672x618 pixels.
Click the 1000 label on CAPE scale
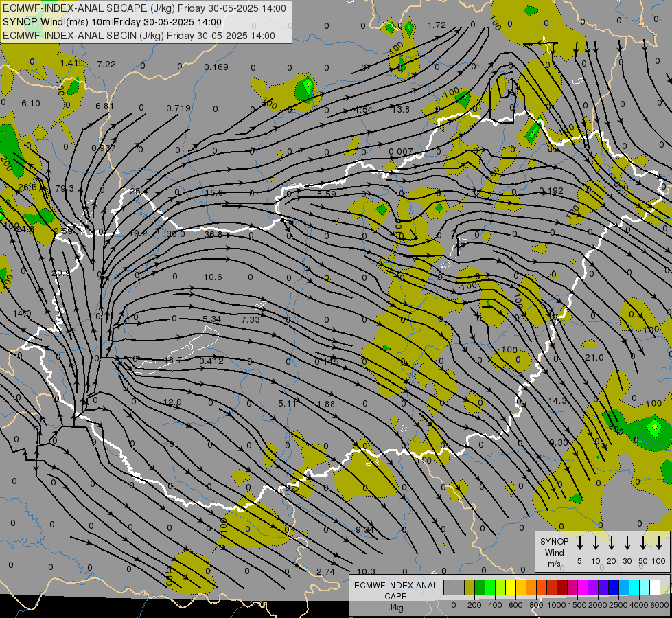556,605
